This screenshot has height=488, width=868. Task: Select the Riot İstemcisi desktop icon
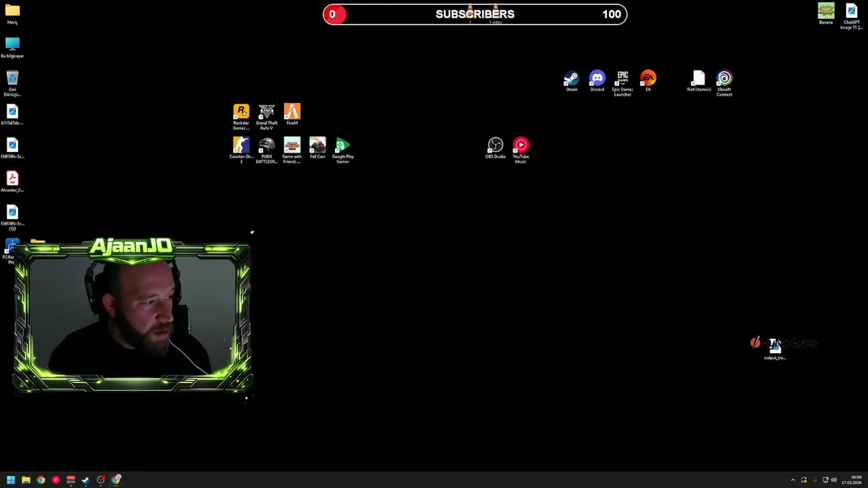click(698, 81)
